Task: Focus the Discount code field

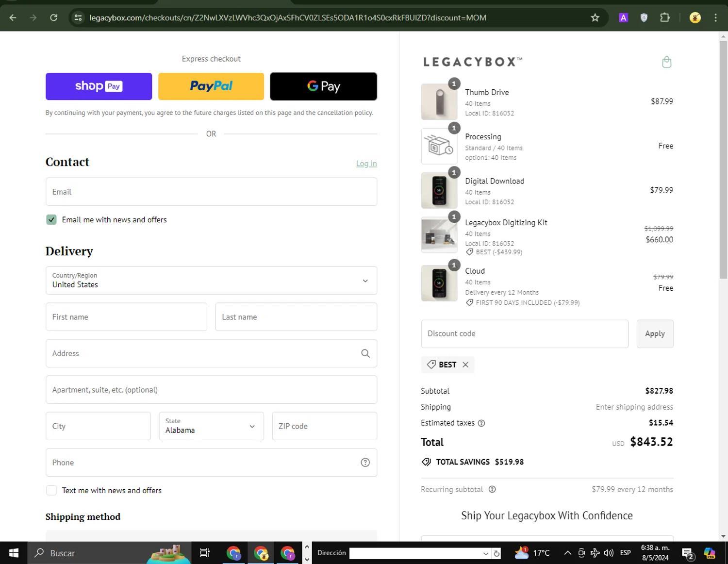Action: (525, 334)
